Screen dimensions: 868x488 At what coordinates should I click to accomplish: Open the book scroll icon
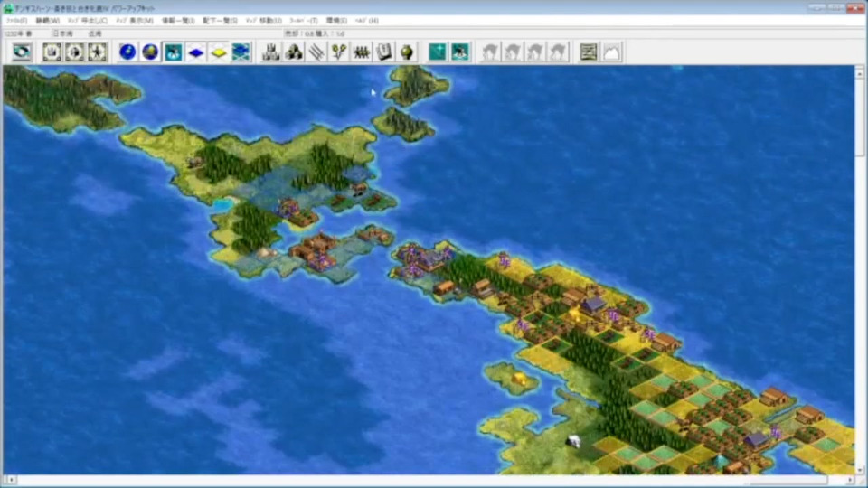pos(385,52)
